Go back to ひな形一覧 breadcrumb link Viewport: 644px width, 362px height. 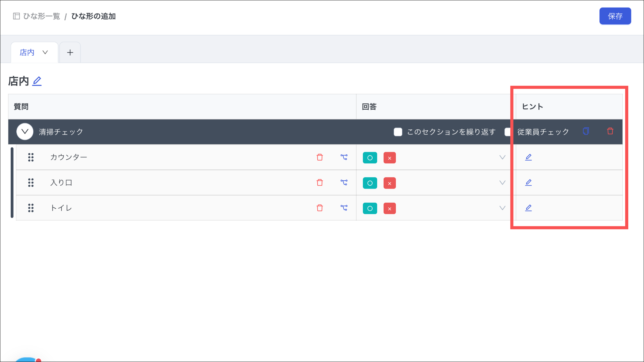pos(41,16)
